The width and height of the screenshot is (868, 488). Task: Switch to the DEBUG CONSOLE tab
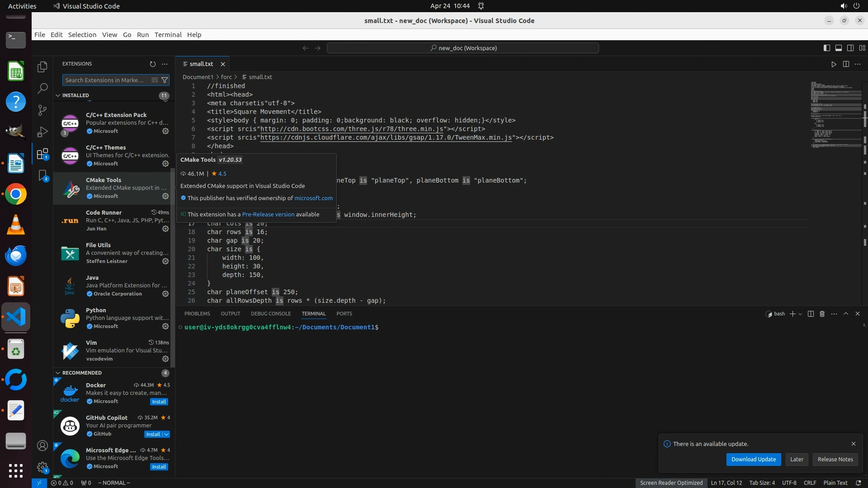(271, 314)
